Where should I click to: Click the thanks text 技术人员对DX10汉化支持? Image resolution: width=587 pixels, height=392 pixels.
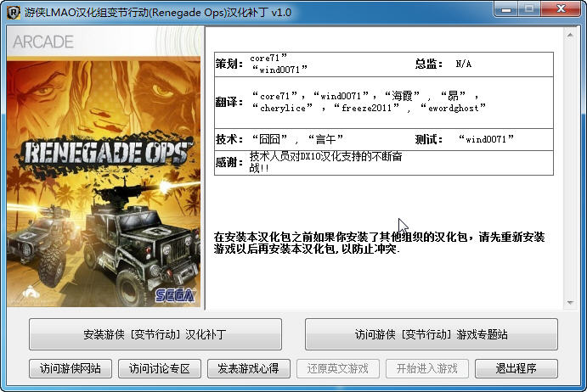[325, 162]
